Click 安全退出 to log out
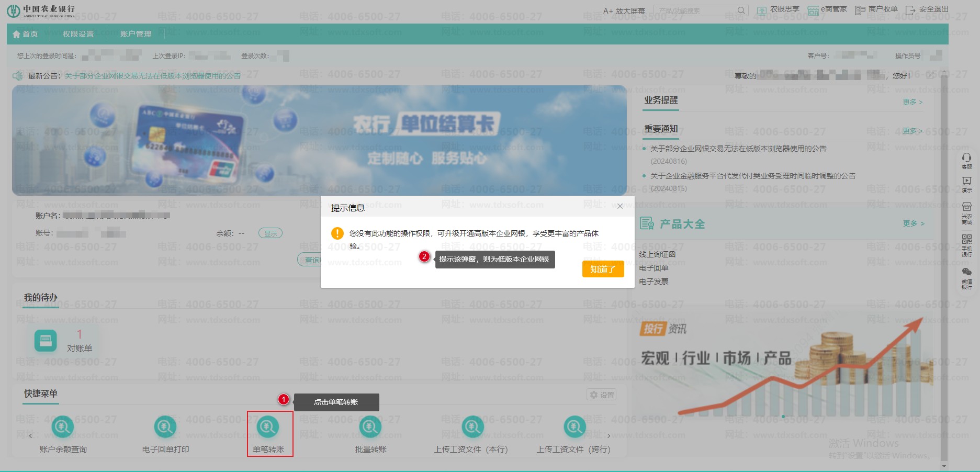This screenshot has width=980, height=472. [927, 9]
